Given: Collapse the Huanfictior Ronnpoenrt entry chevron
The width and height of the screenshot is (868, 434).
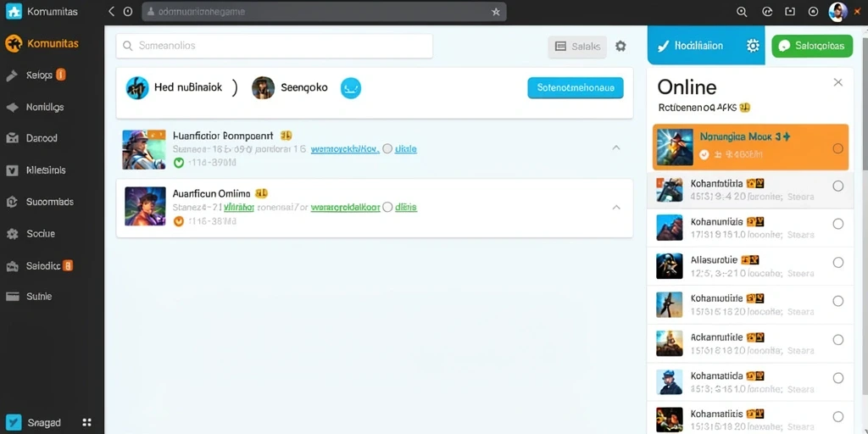Looking at the screenshot, I should tap(616, 147).
